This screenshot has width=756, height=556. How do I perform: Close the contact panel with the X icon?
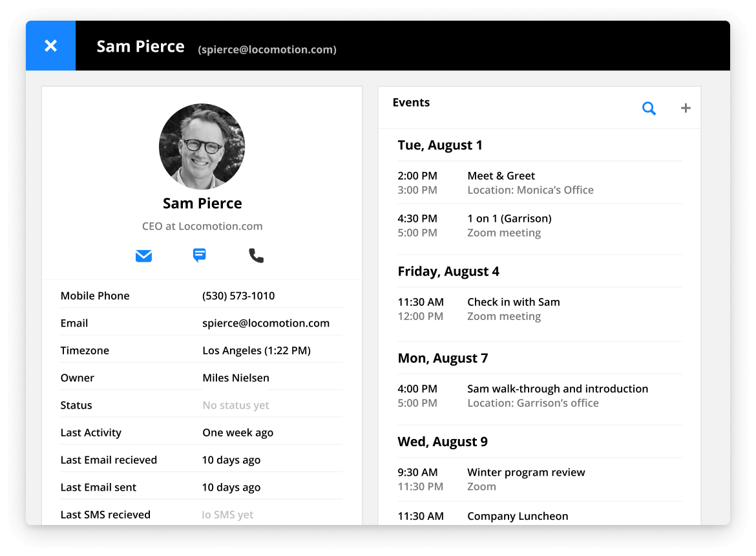[50, 45]
